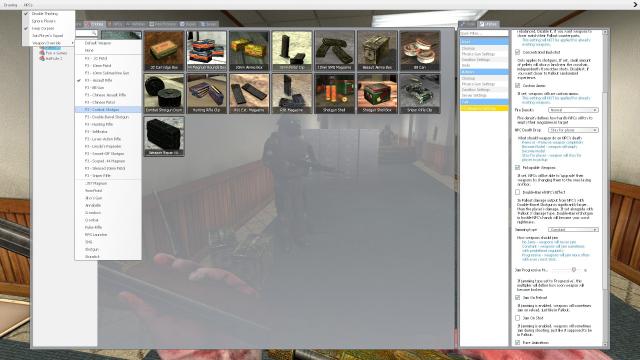
Task: Uncheck the Jam On Reload checkbox
Action: [518, 298]
